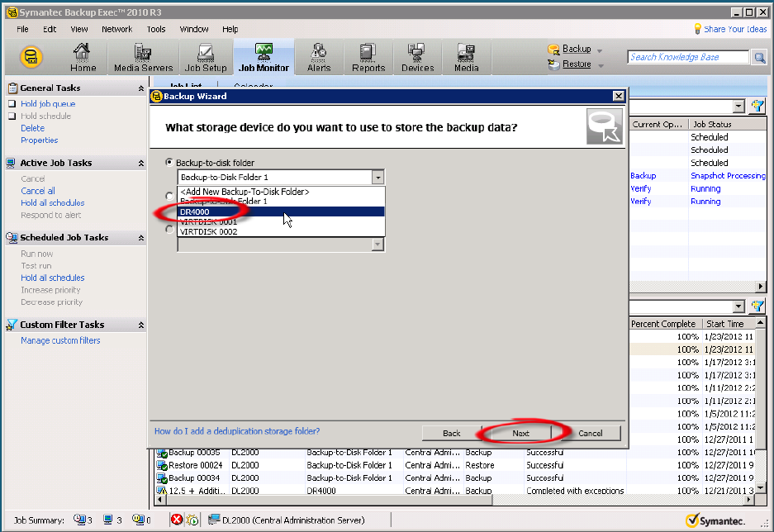
Task: Open the Edit menu
Action: 50,29
